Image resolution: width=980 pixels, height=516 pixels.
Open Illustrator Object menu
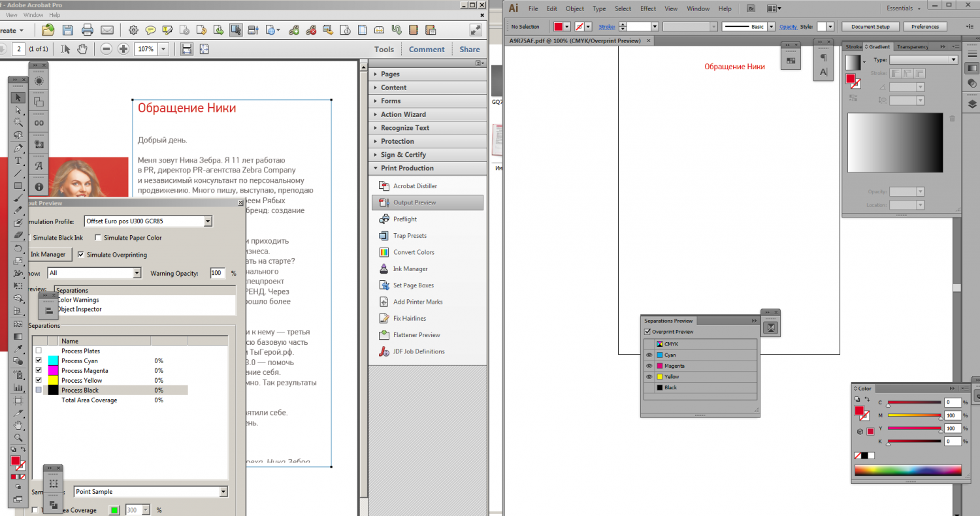pyautogui.click(x=575, y=8)
